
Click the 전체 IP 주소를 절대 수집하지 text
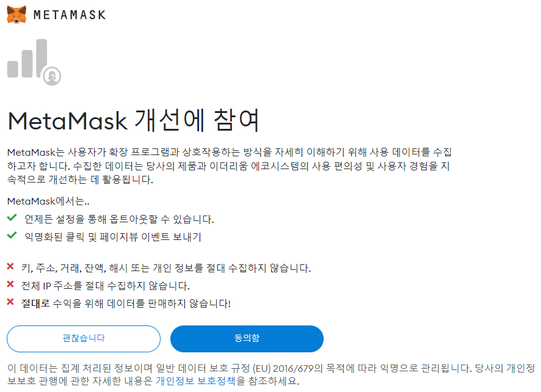106,286
